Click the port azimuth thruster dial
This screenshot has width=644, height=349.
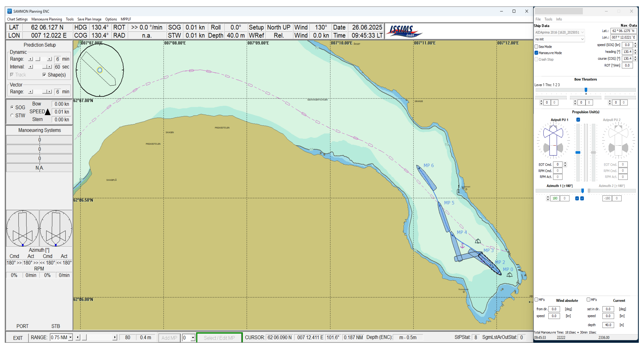coord(22,228)
